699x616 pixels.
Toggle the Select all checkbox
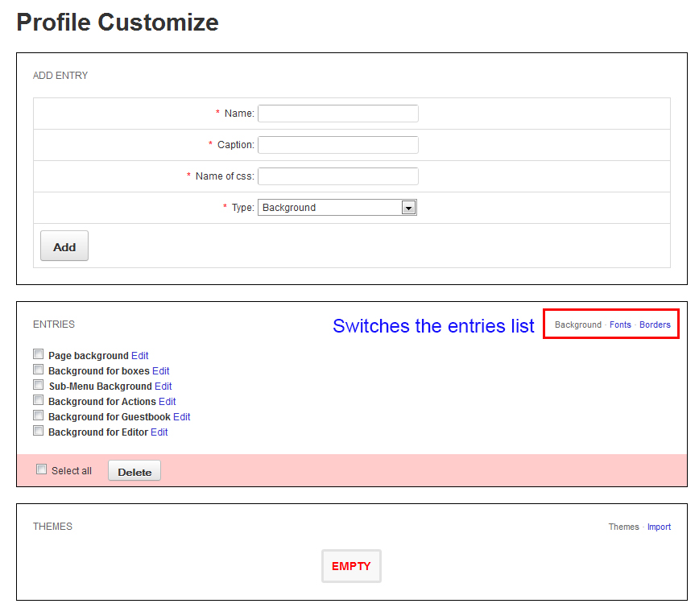(42, 470)
